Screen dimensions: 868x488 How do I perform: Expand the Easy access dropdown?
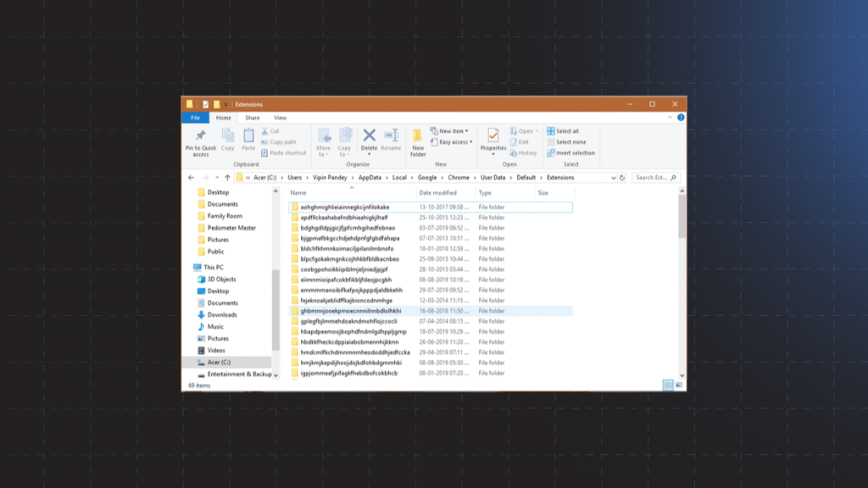tap(453, 142)
